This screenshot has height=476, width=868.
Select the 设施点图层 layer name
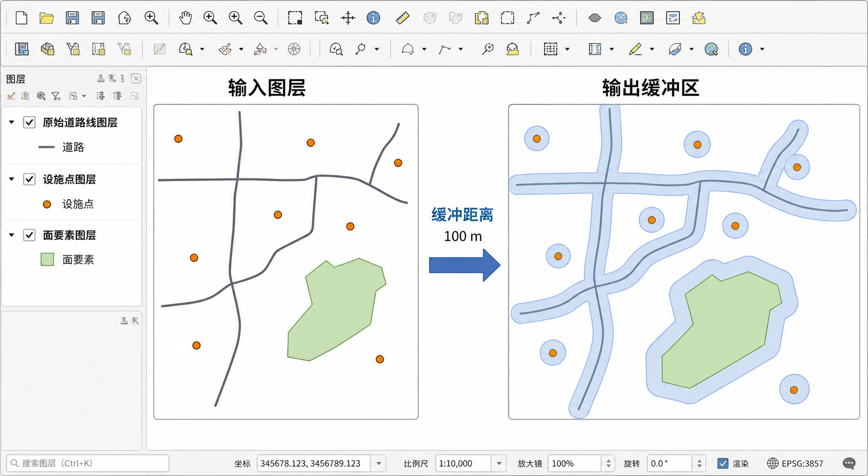tap(69, 179)
